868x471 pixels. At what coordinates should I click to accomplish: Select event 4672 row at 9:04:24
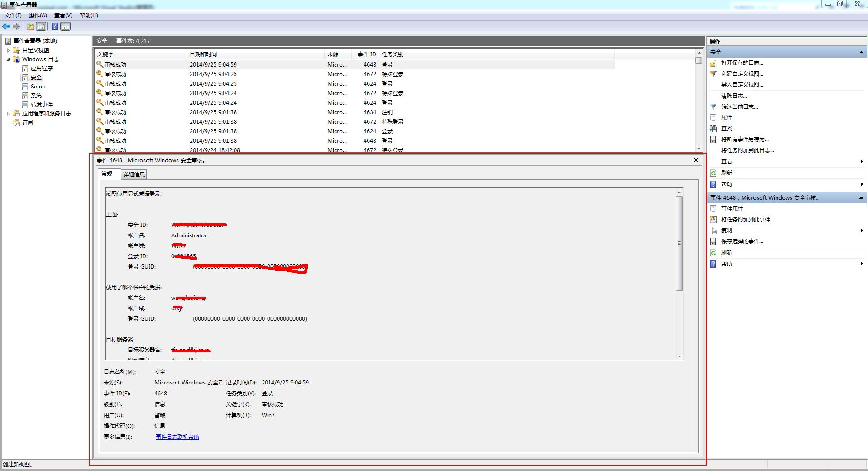[355, 93]
